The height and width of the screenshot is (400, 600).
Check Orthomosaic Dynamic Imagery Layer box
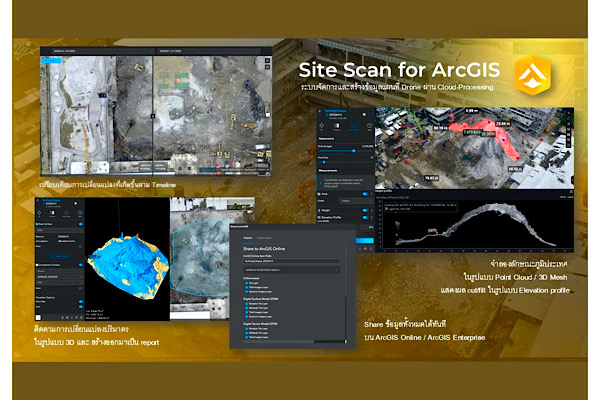246,291
